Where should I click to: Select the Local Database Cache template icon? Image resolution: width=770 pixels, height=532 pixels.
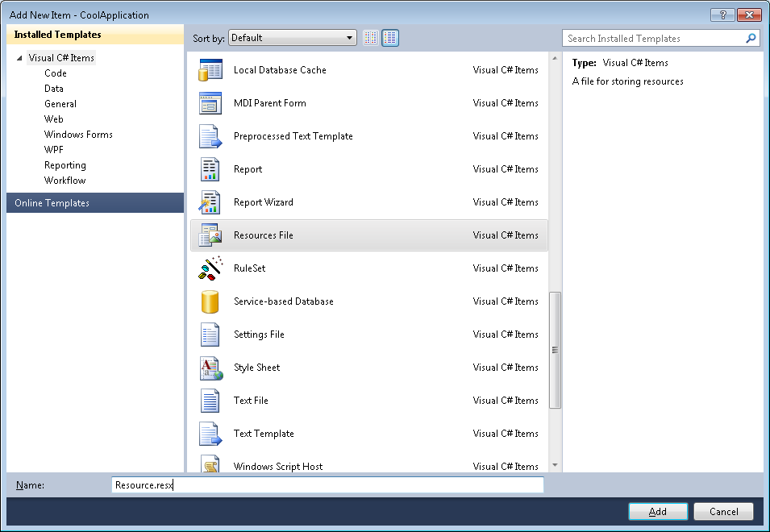click(210, 69)
